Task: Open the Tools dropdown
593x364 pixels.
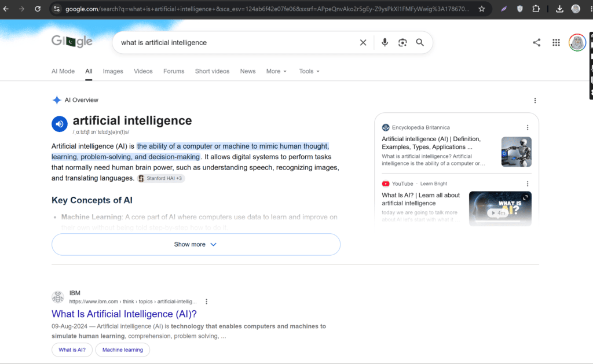Action: point(309,71)
